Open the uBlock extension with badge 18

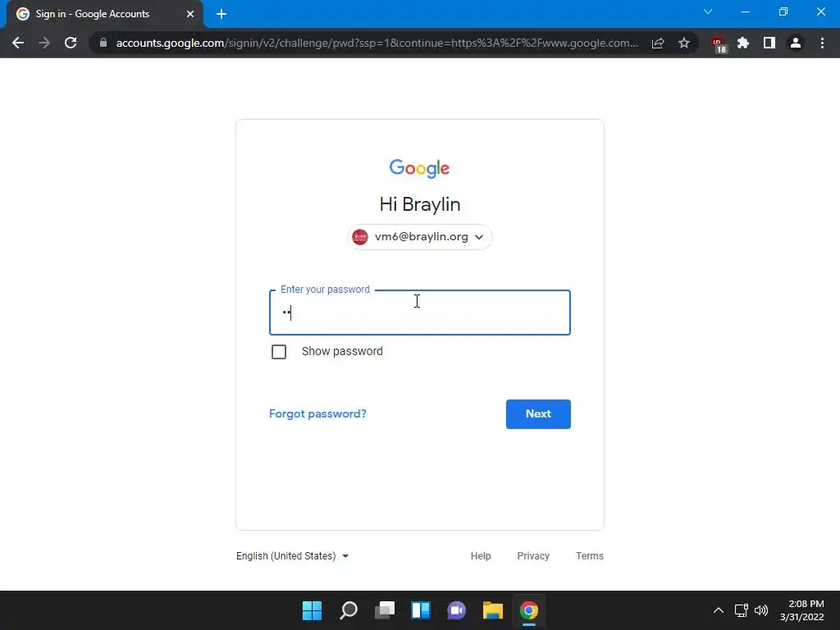tap(719, 44)
